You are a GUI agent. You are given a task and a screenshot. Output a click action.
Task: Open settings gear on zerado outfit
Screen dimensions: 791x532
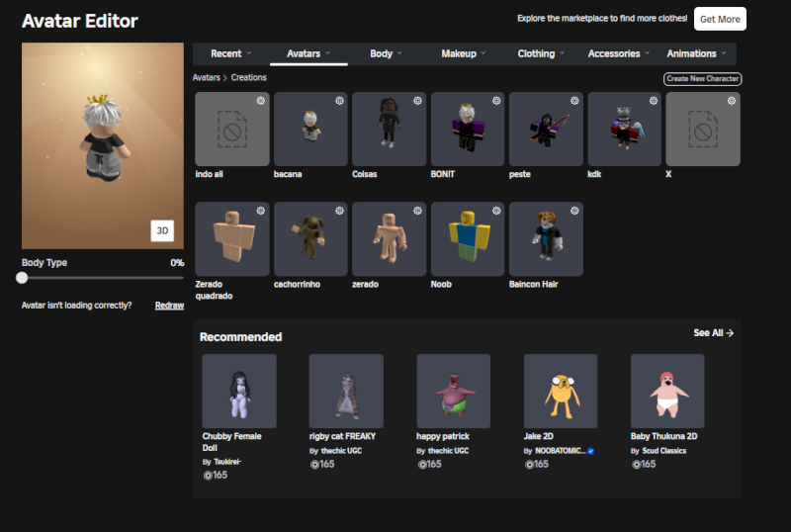point(417,211)
